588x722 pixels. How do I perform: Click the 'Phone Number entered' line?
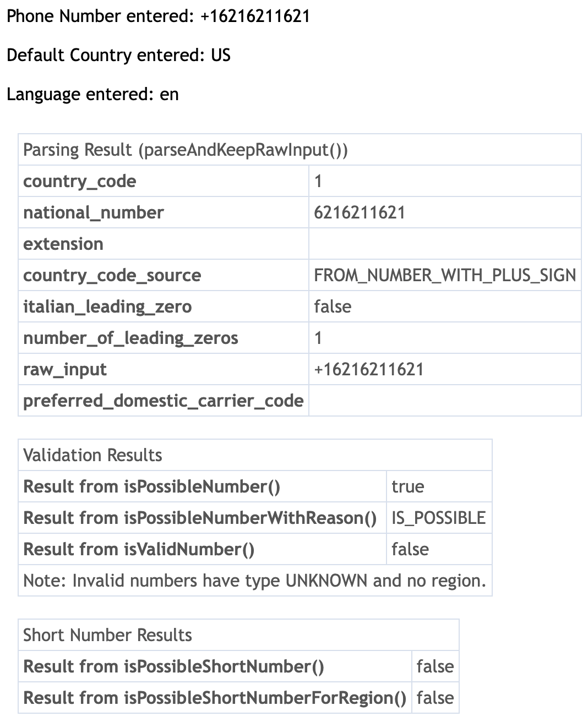tap(158, 16)
